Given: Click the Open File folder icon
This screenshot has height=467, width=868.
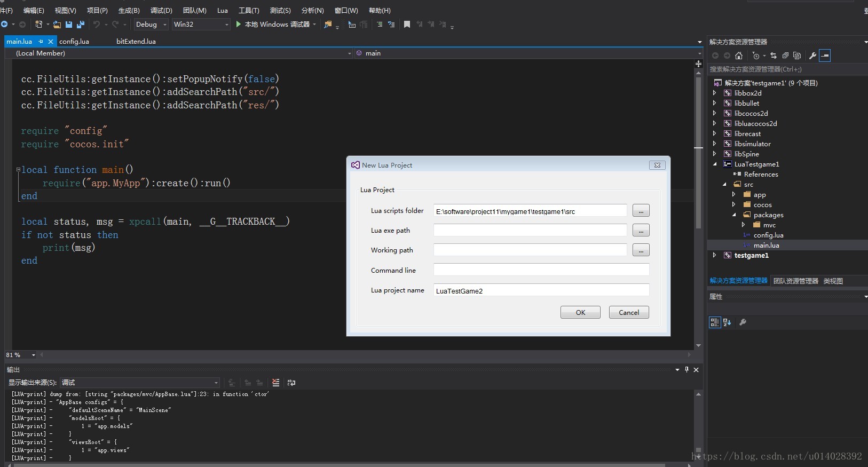Looking at the screenshot, I should (57, 25).
